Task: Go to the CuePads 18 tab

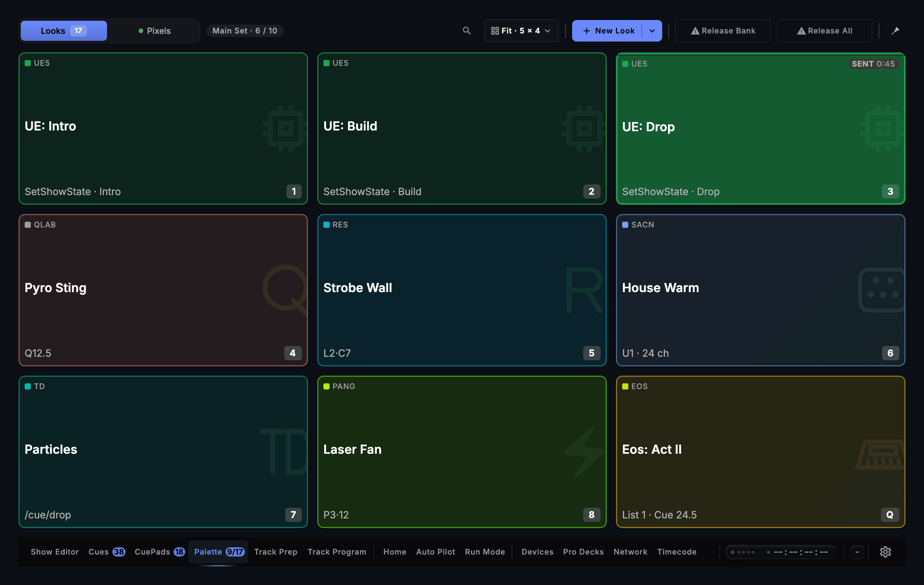Action: coord(159,552)
